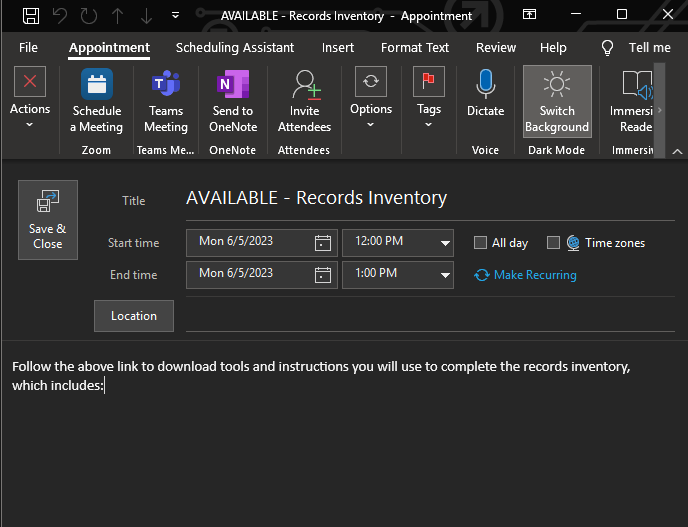This screenshot has width=688, height=527.
Task: Switch to the Scheduling Assistant tab
Action: 235,48
